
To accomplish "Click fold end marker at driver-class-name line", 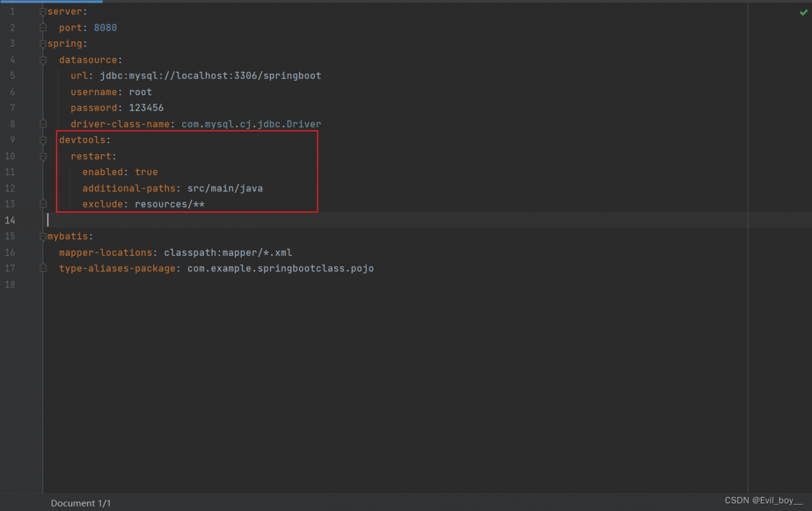I will pyautogui.click(x=43, y=124).
